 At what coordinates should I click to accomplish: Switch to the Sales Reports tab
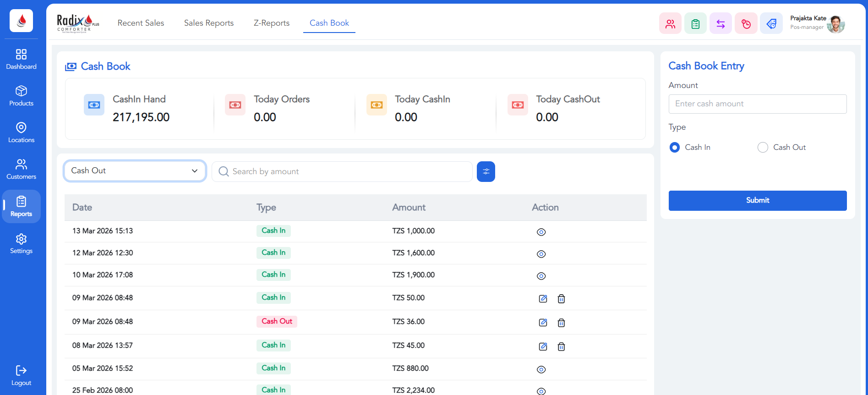209,23
